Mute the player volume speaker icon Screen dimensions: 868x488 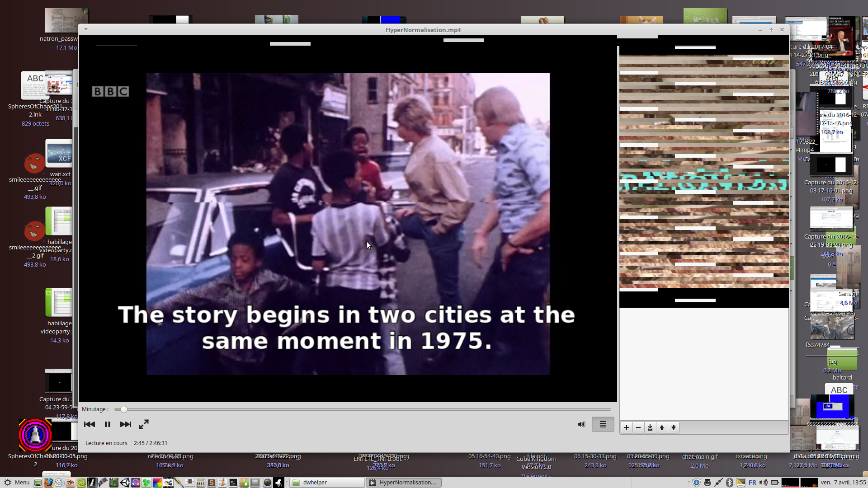coord(581,424)
